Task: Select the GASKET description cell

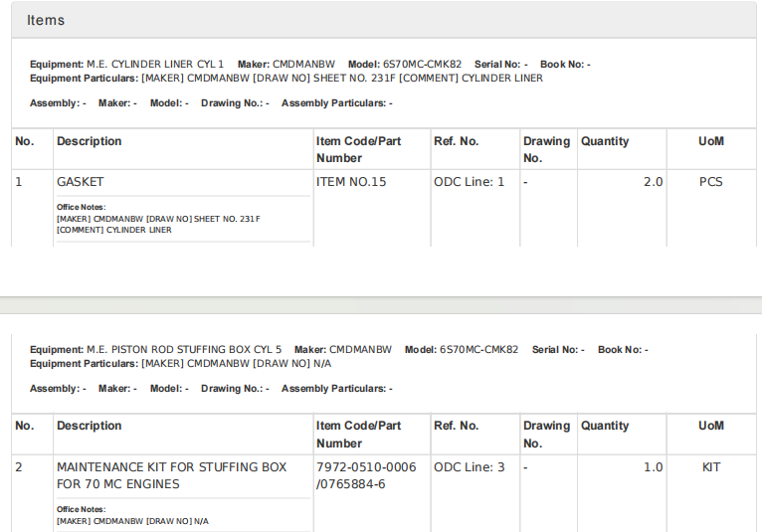Action: click(81, 182)
